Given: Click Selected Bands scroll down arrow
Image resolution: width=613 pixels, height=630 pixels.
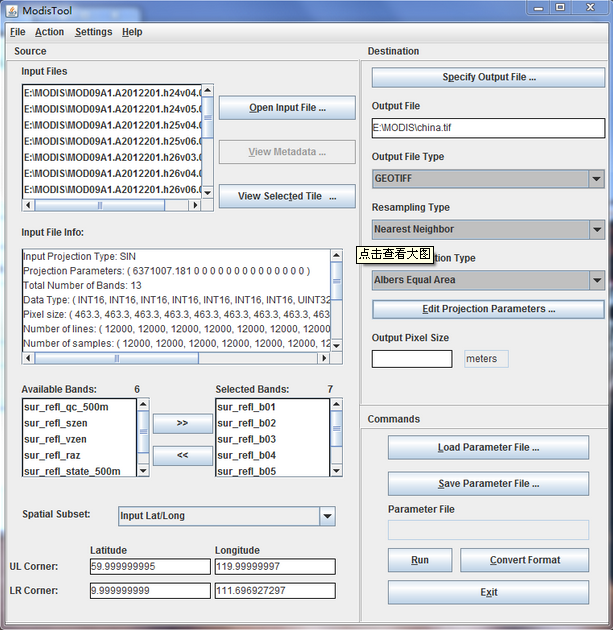Looking at the screenshot, I should 336,470.
